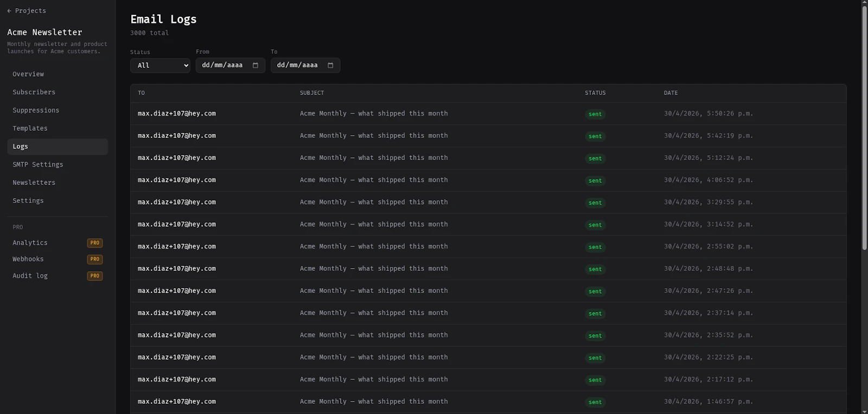Screen dimensions: 868x414
Task: Click date 30/4/2026, 2:35:52 p.m.
Action: [x=709, y=335]
